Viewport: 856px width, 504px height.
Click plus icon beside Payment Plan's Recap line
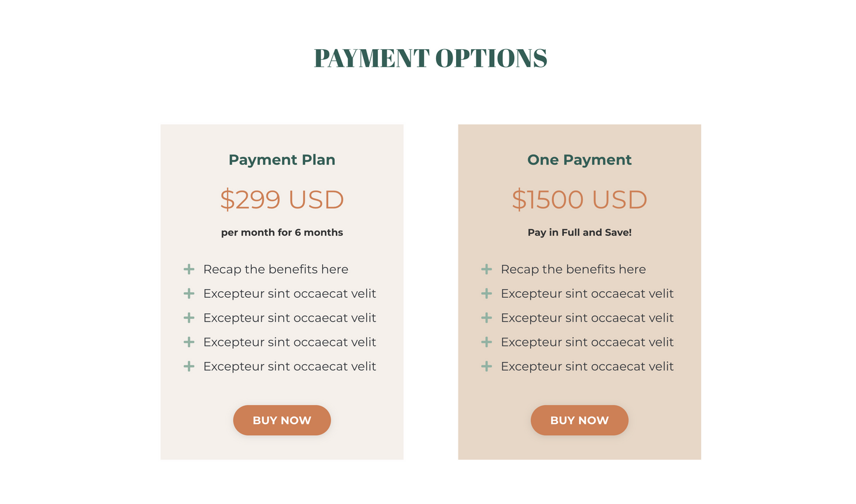189,269
